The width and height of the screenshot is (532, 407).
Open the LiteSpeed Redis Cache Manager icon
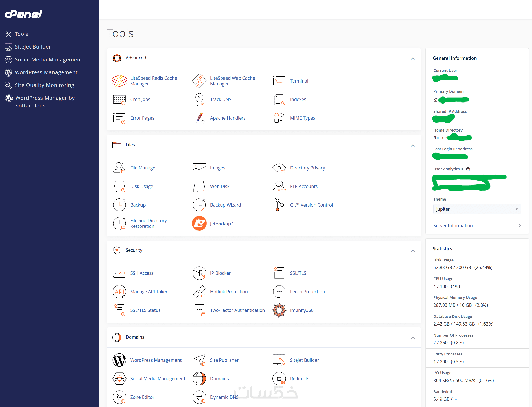pyautogui.click(x=119, y=81)
